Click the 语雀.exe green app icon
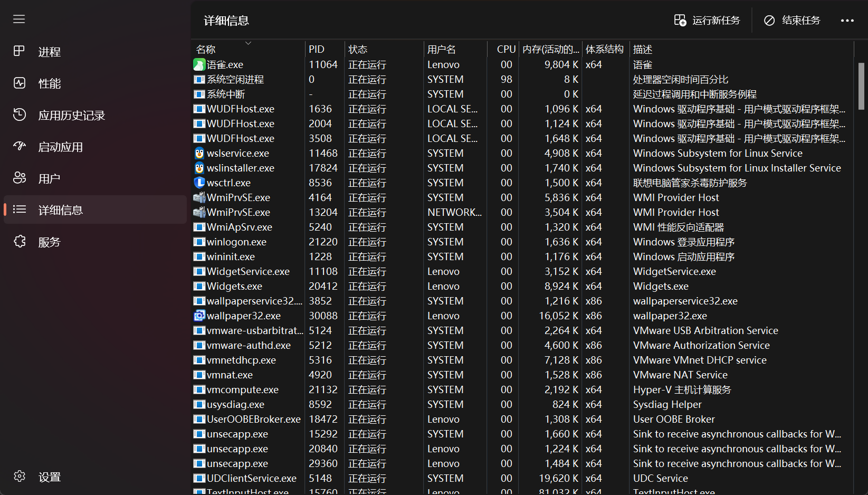Screen dimensions: 868x495 (199, 64)
